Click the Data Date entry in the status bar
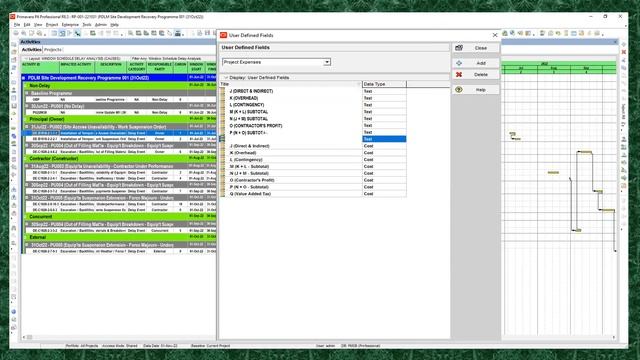640x360 pixels. click(x=160, y=346)
